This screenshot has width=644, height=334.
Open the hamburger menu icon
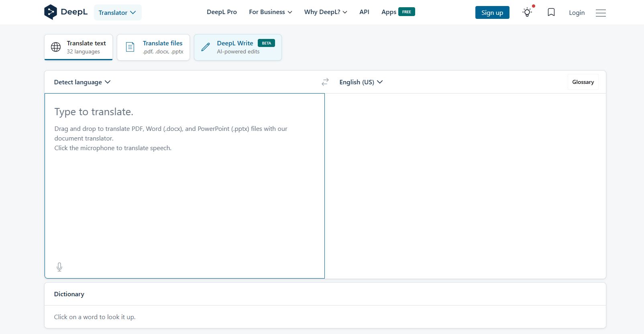coord(601,13)
